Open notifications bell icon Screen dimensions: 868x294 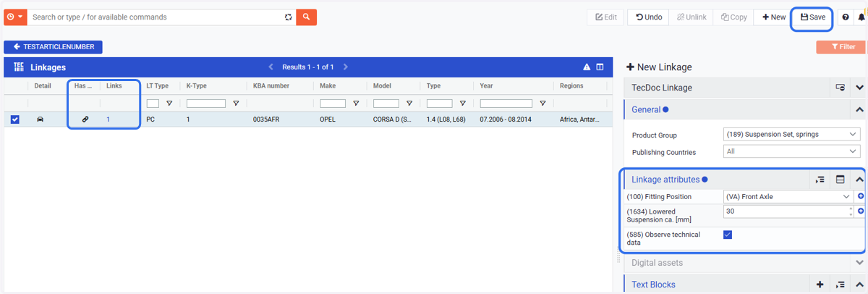pyautogui.click(x=861, y=17)
